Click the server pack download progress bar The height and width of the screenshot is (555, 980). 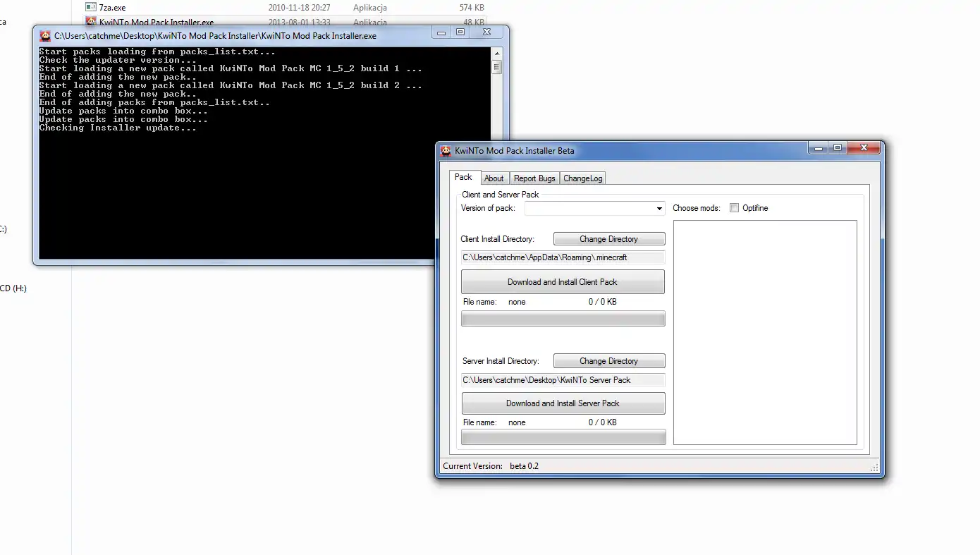click(563, 438)
